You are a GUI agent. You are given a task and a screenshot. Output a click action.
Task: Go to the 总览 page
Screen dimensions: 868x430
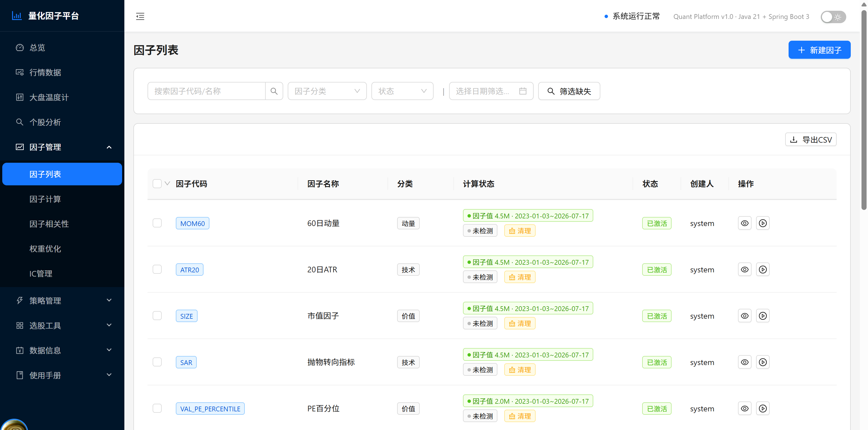62,47
